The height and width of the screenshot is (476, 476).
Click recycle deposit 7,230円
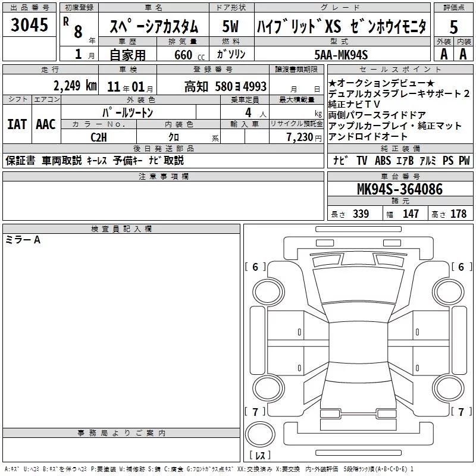[x=304, y=137]
